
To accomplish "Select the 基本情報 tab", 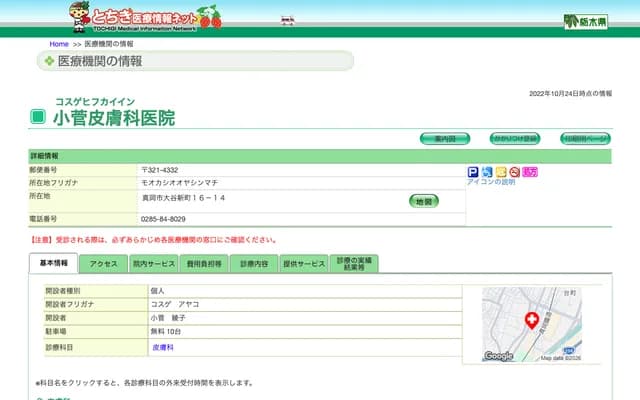I will (53, 263).
